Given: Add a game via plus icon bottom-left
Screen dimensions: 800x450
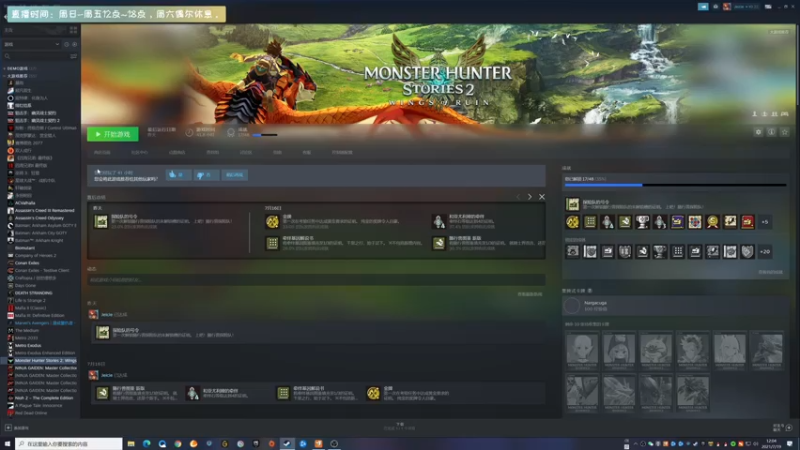Looking at the screenshot, I should click(8, 428).
